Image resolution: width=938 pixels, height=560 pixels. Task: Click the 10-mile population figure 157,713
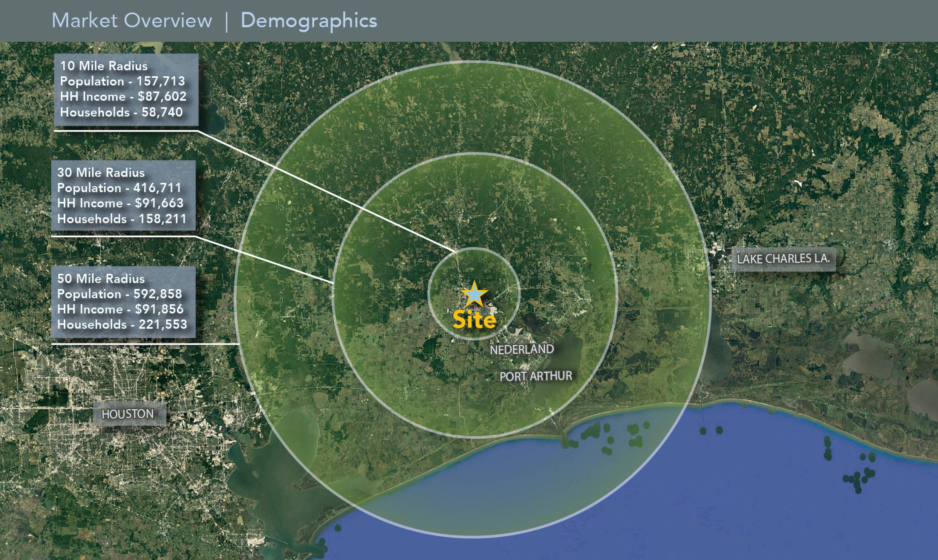[160, 81]
